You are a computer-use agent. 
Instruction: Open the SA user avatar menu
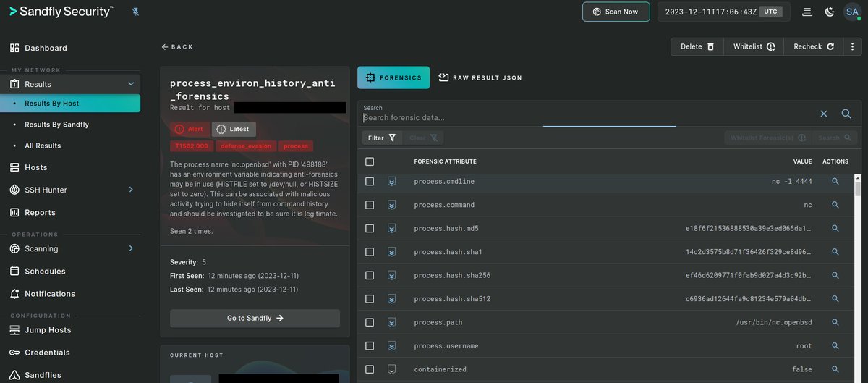tap(852, 12)
